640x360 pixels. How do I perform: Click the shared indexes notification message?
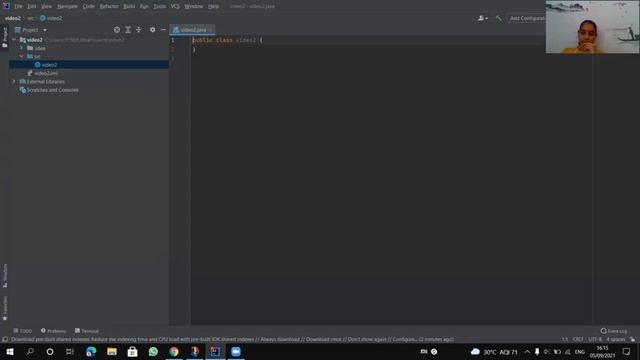(x=232, y=339)
